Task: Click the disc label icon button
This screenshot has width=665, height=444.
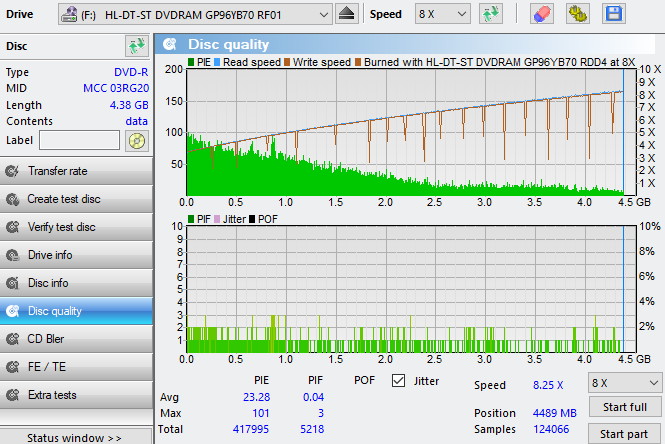Action: [x=137, y=141]
